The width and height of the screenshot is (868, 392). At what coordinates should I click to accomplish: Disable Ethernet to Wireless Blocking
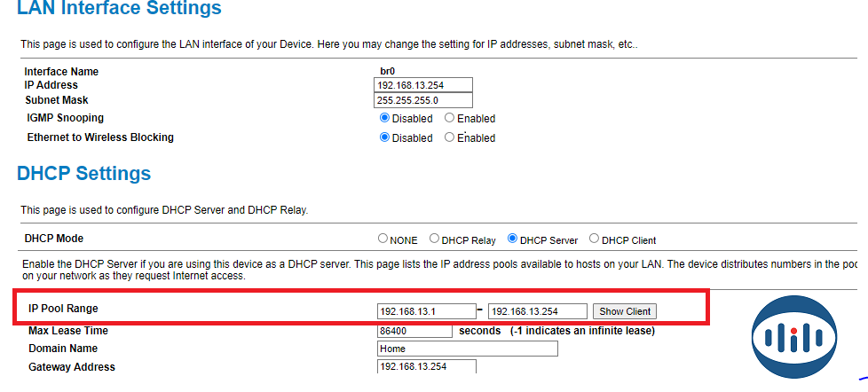click(384, 137)
